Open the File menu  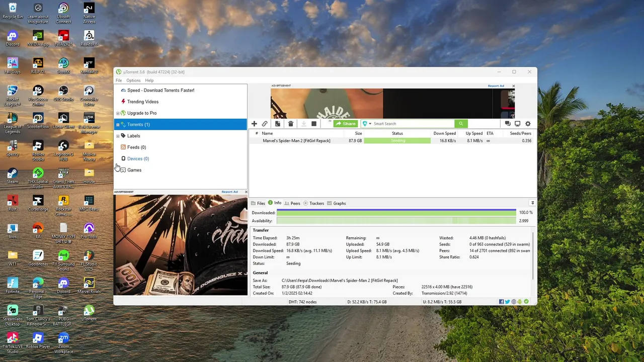pos(119,80)
